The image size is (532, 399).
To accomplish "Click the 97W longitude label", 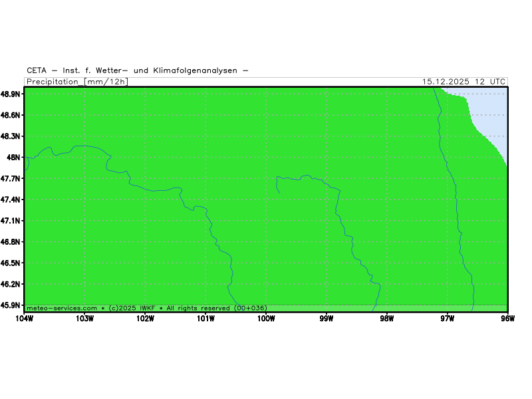I will [x=448, y=319].
